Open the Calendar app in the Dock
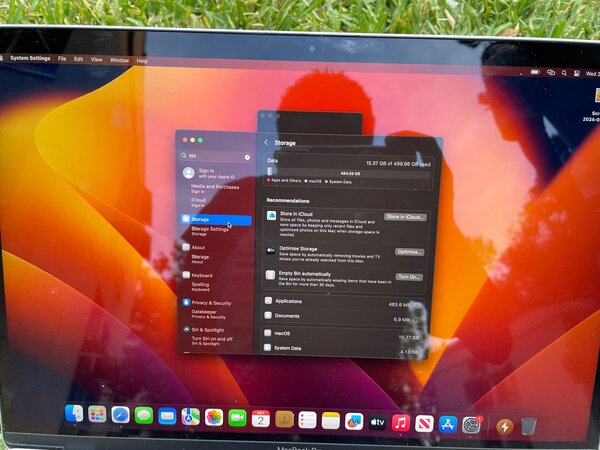Screen dimensions: 600x450 coord(261,419)
